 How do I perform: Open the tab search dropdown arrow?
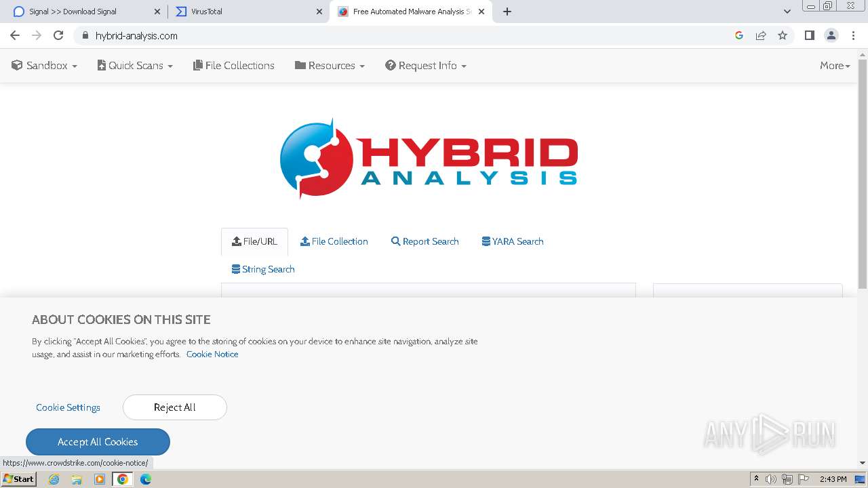787,12
